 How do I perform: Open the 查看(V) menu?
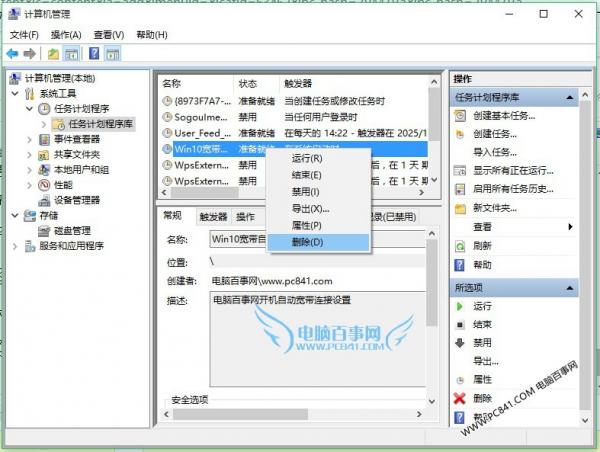pos(109,35)
